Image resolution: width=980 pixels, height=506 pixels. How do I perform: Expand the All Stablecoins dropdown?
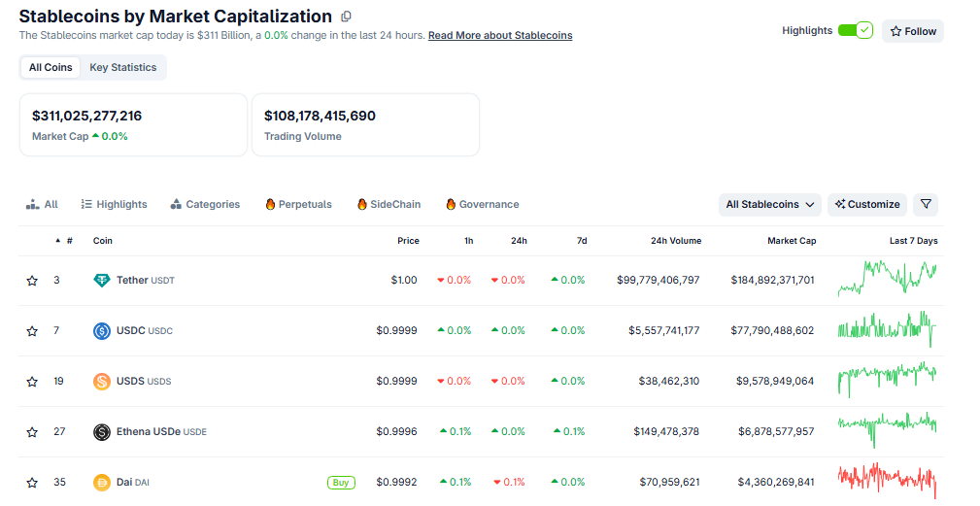click(769, 205)
